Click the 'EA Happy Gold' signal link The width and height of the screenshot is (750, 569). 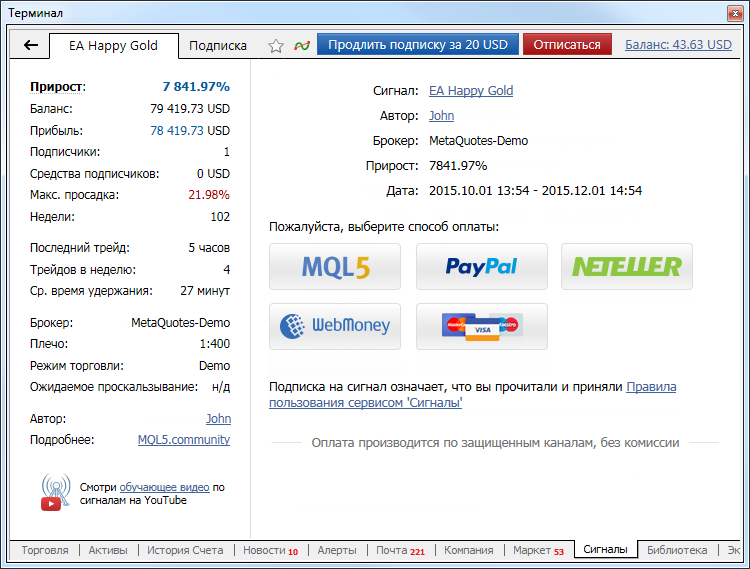[x=471, y=90]
